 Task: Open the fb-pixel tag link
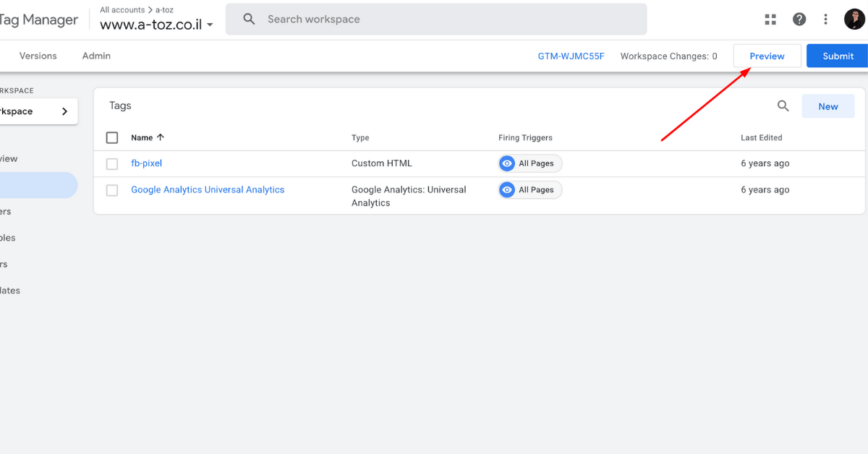[146, 163]
